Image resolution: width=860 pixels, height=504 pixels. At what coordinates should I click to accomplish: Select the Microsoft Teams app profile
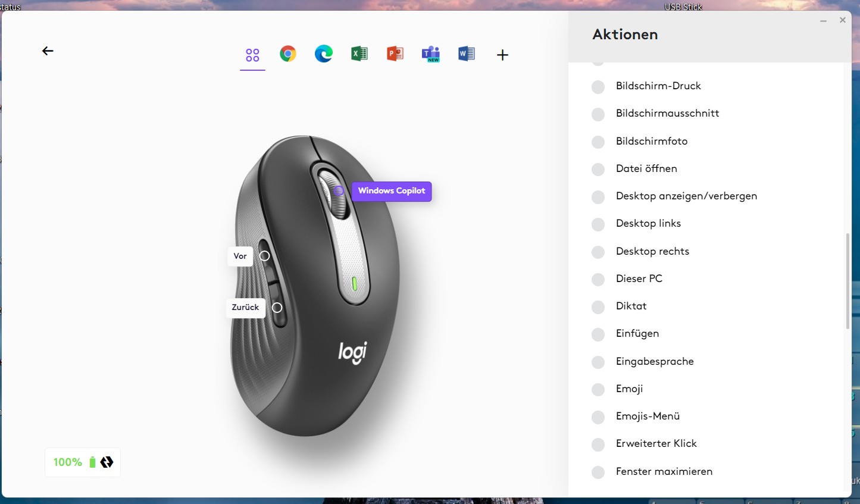coord(431,54)
